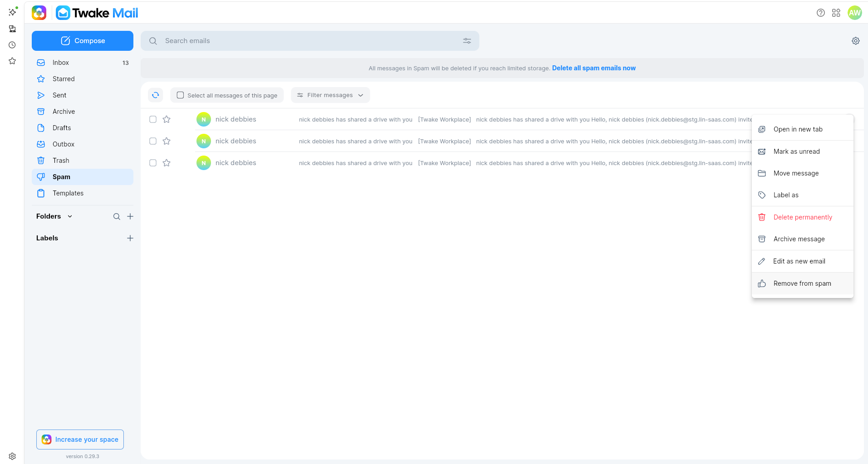868x464 pixels.
Task: Check the third nick debbies email checkbox
Action: [x=153, y=163]
